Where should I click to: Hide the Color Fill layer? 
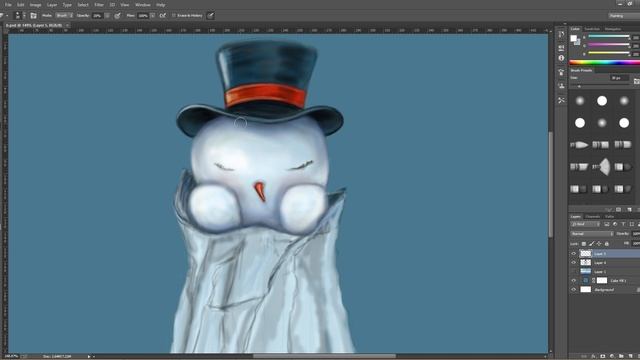click(x=573, y=281)
